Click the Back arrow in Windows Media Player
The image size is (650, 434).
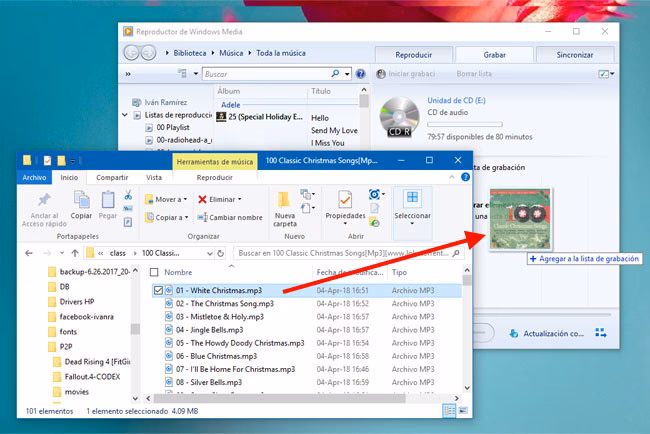coord(132,53)
